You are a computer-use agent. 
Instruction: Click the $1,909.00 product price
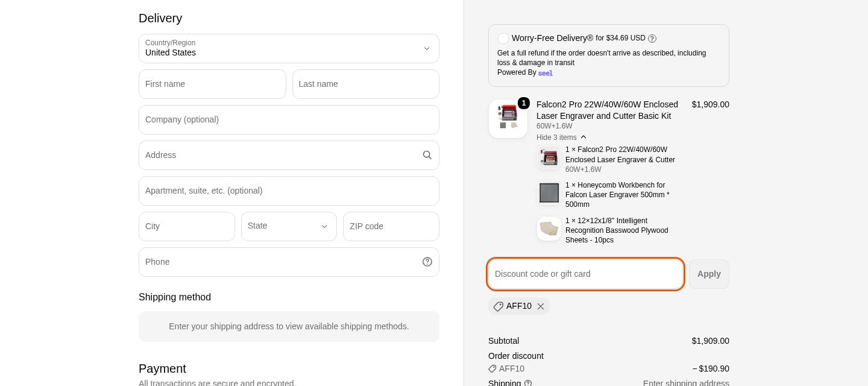[x=711, y=104]
